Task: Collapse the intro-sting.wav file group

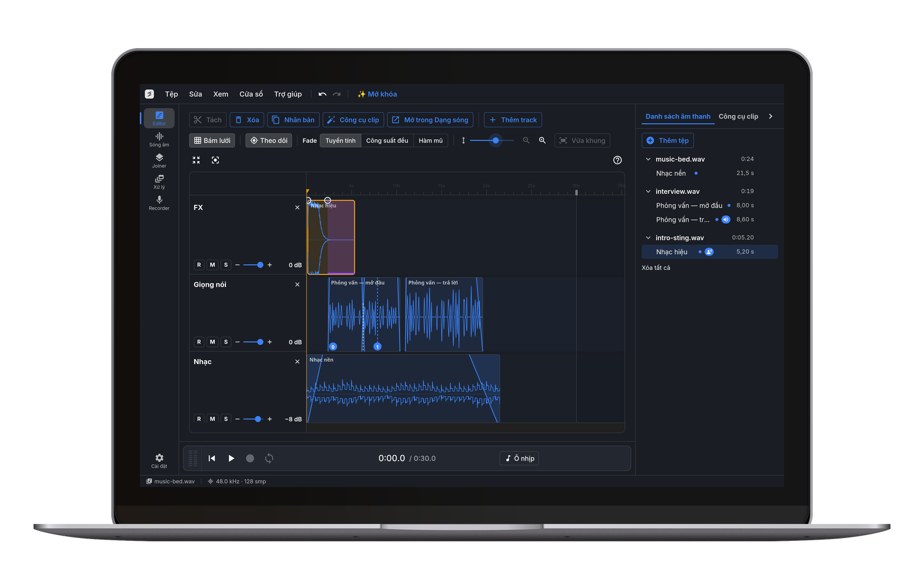Action: coord(648,238)
